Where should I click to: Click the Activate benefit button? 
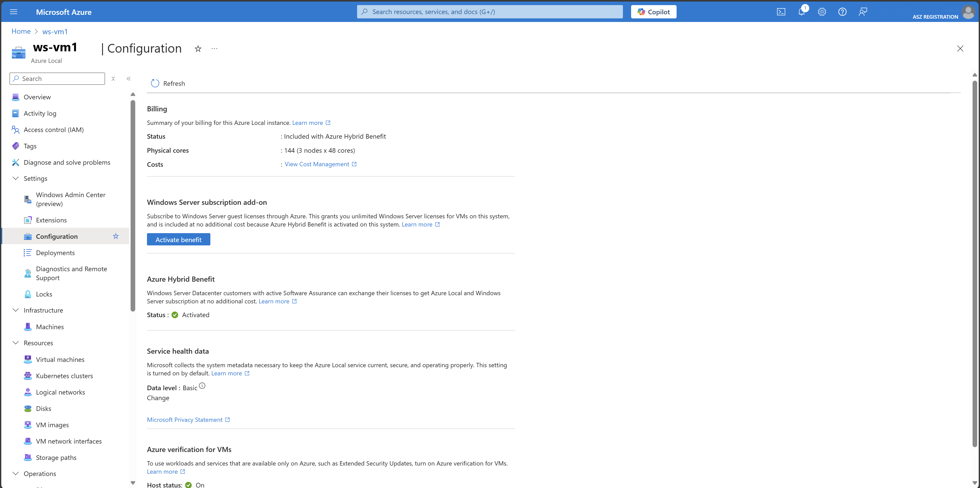coord(178,240)
